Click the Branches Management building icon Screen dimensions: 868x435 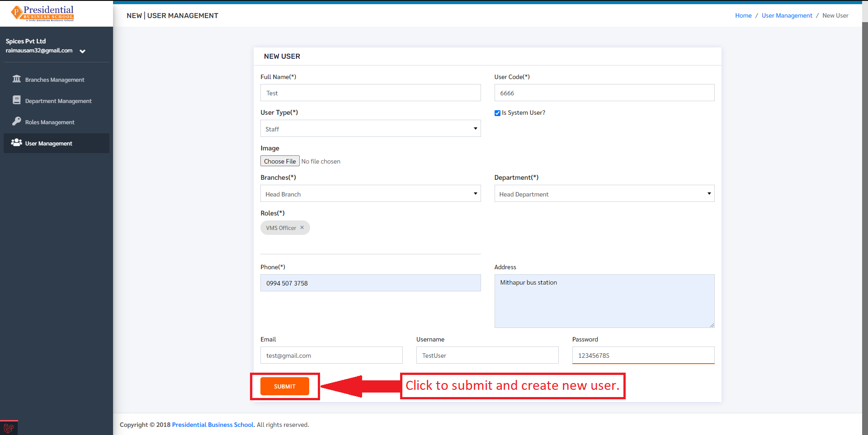pyautogui.click(x=17, y=79)
